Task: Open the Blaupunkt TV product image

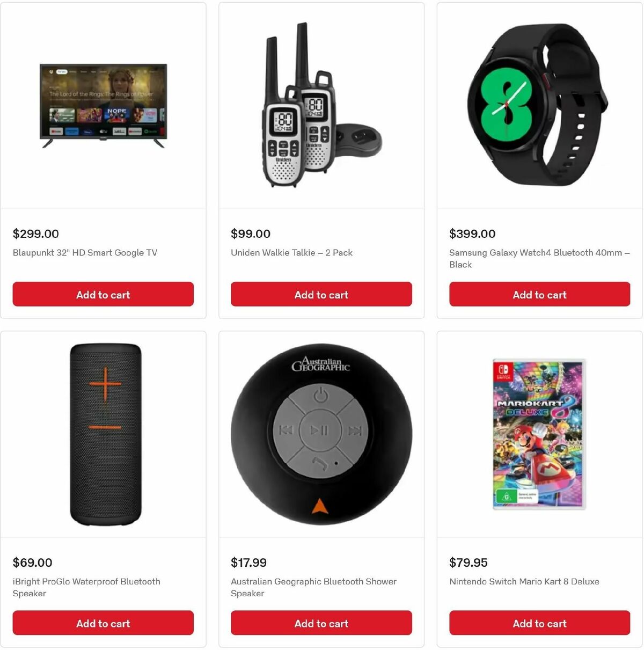Action: tap(103, 106)
